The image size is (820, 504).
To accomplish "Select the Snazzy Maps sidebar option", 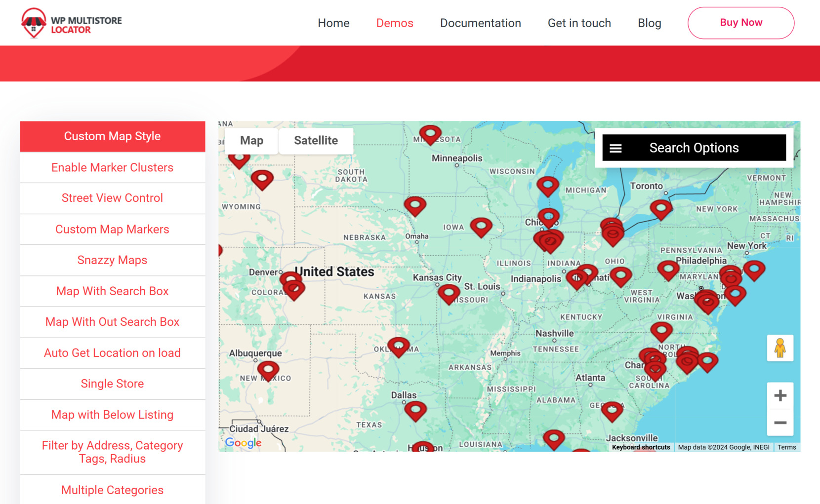I will [112, 260].
